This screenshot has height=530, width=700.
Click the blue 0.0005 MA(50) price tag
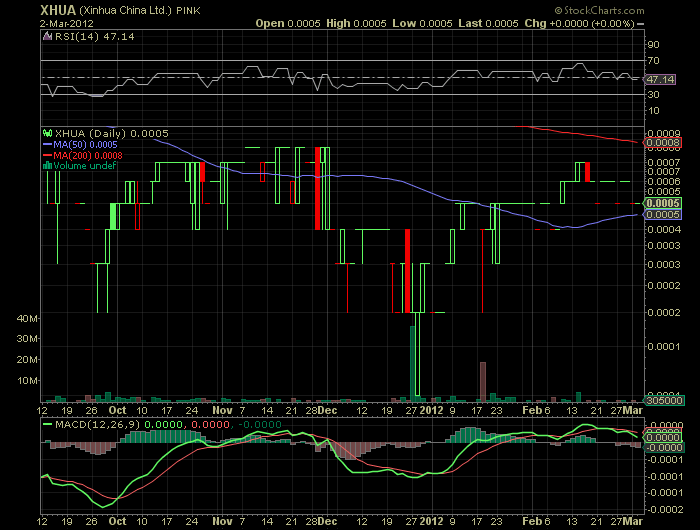click(662, 214)
